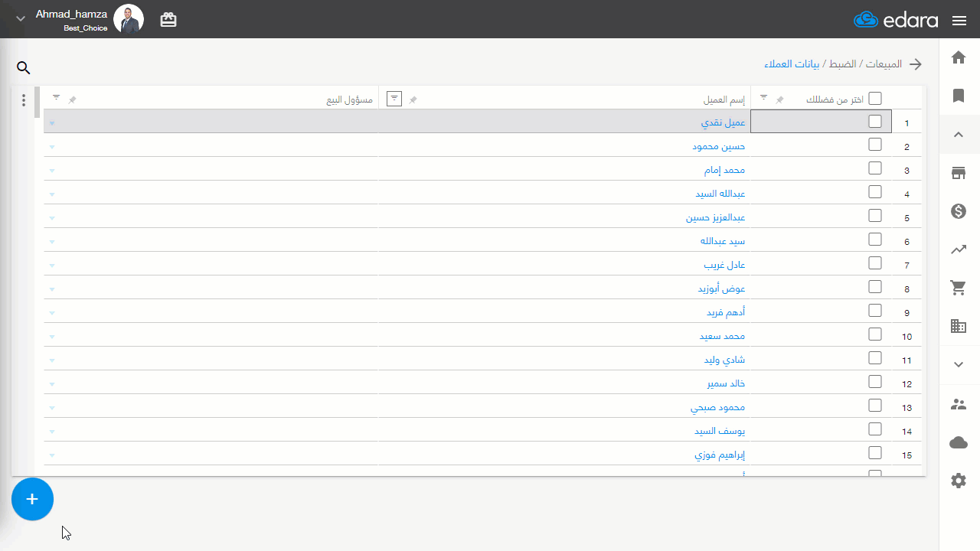Open the bookmarks sidebar icon
This screenshot has height=551, width=980.
point(959,96)
